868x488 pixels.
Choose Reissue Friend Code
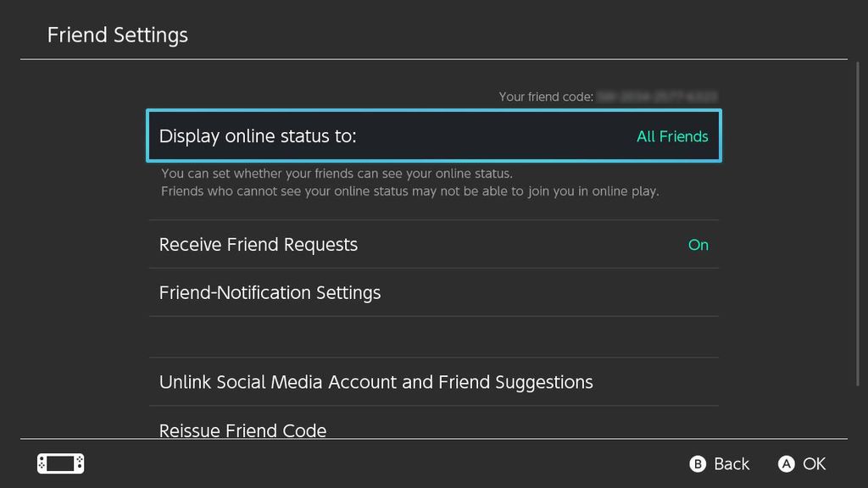242,430
